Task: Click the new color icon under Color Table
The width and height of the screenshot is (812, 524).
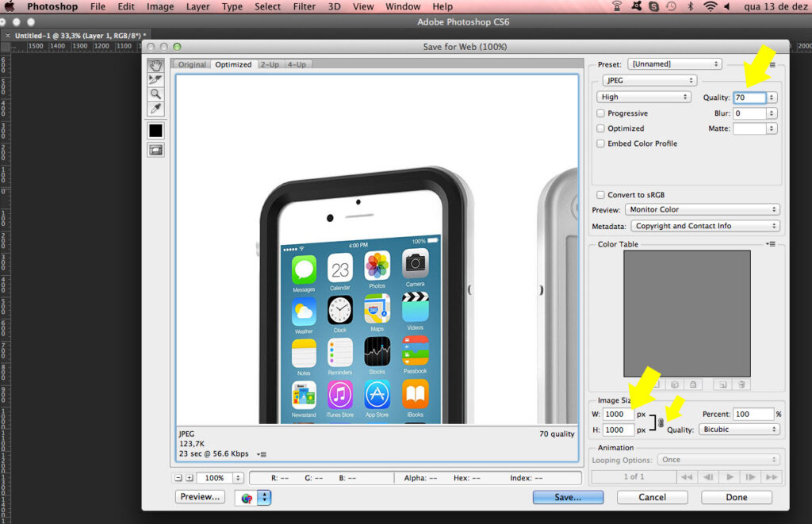Action: tap(722, 384)
